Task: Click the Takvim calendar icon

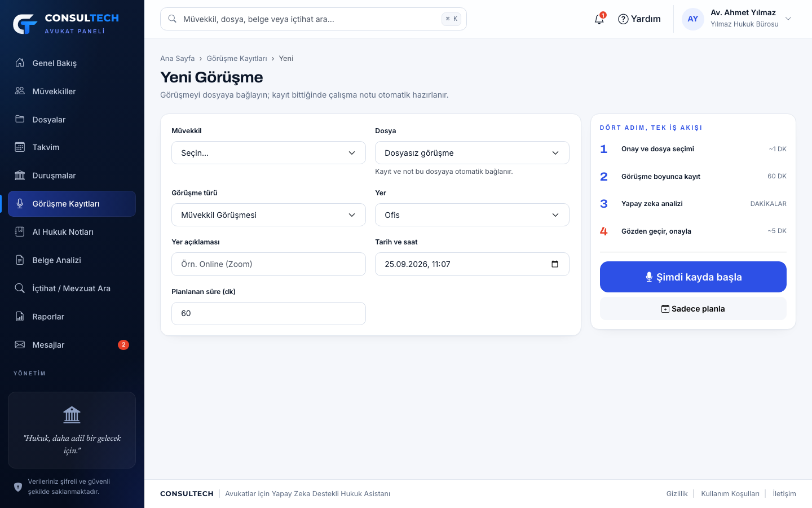Action: pyautogui.click(x=20, y=147)
